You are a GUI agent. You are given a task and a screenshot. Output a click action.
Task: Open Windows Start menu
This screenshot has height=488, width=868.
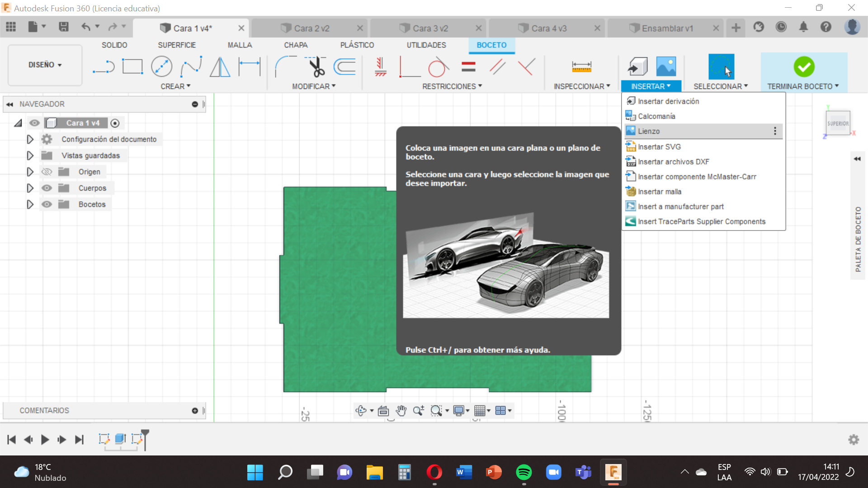coord(255,472)
